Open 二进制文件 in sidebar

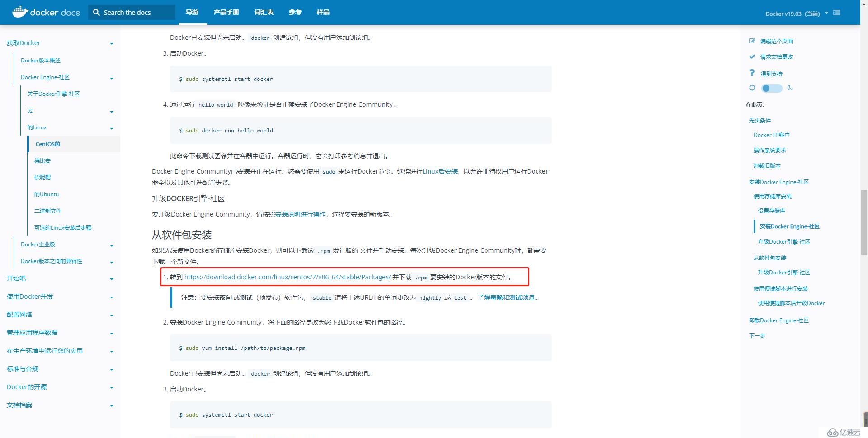pyautogui.click(x=48, y=211)
